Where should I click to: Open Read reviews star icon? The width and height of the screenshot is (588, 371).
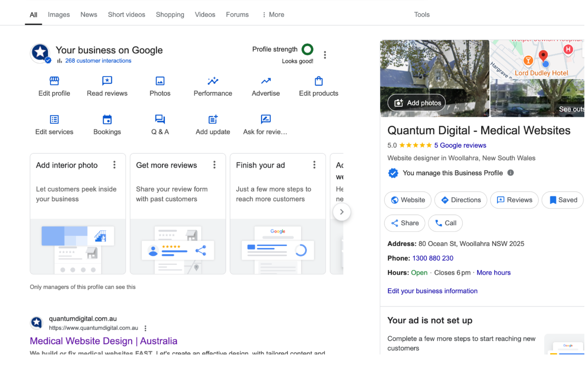click(x=107, y=81)
